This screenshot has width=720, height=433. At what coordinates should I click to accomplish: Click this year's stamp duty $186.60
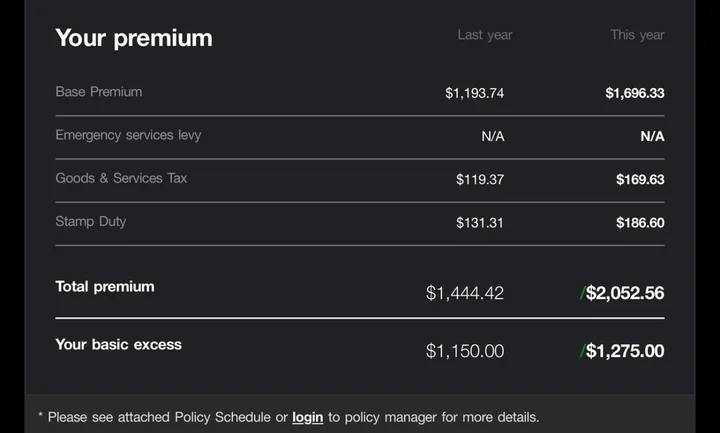tap(640, 223)
